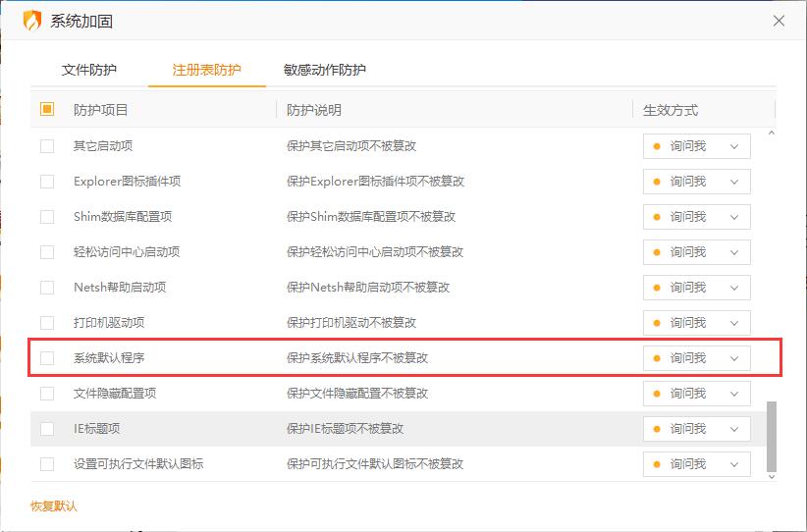
Task: Click the 保护Netsh帮助启动项不被篡改 description
Action: tap(368, 287)
